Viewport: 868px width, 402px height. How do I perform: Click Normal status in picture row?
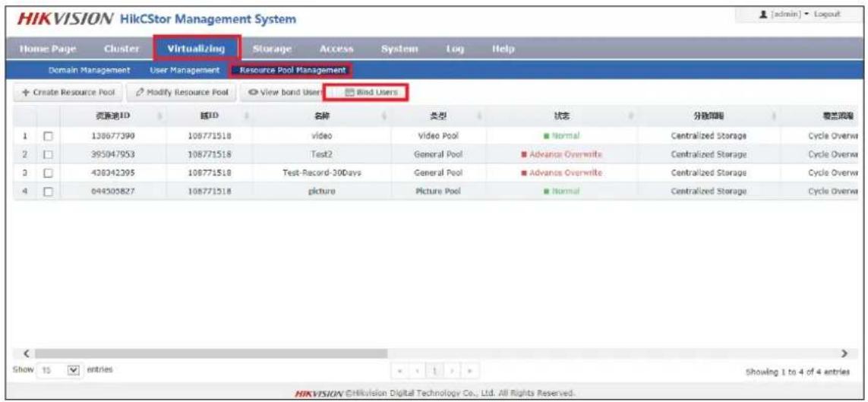[x=562, y=192]
